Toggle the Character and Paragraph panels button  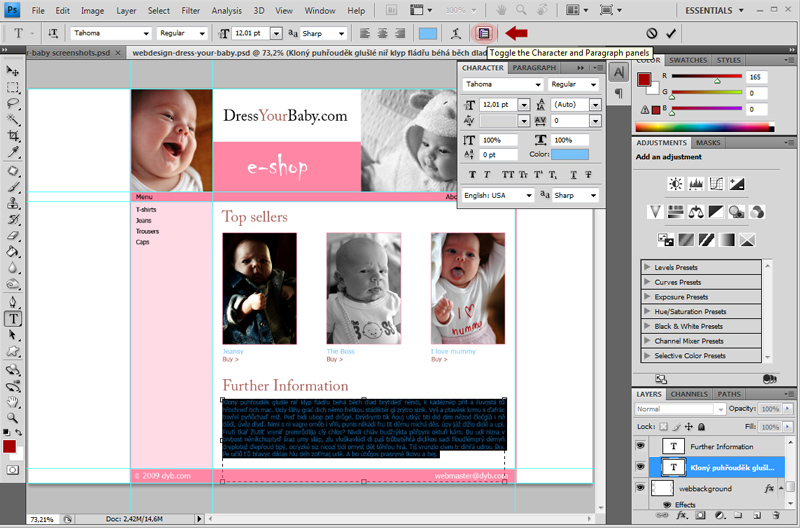(x=485, y=33)
